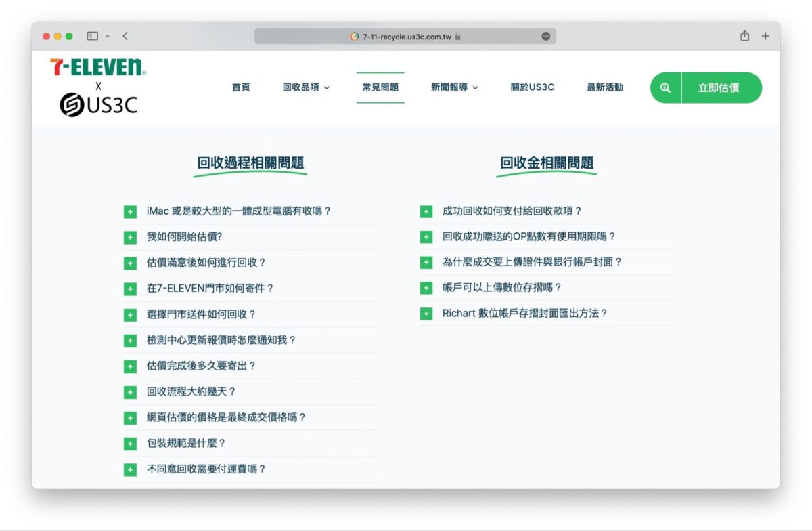The width and height of the screenshot is (812, 531).
Task: Expand plus icon for 帳戶可以上傳數位存摺嗎
Action: click(x=426, y=288)
